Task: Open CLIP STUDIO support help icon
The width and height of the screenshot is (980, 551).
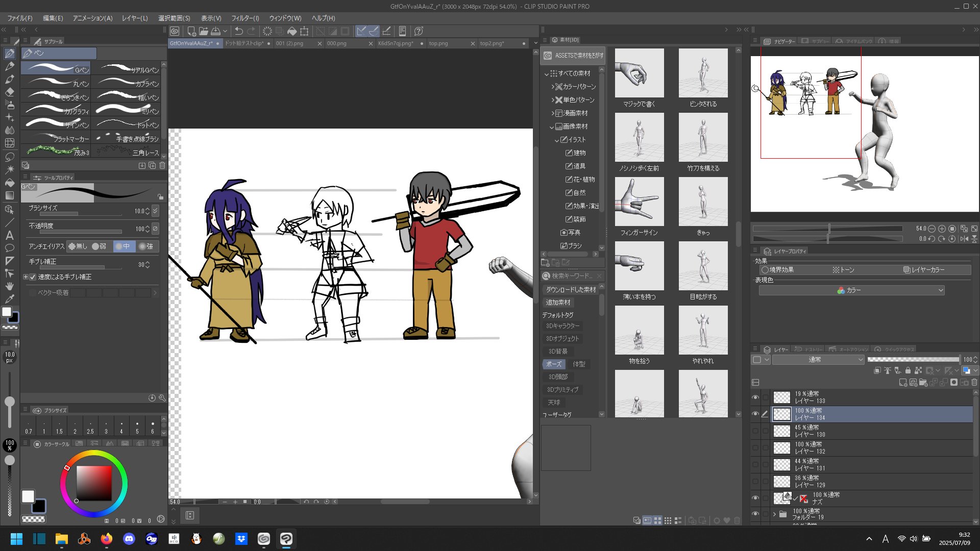Action: point(419,31)
